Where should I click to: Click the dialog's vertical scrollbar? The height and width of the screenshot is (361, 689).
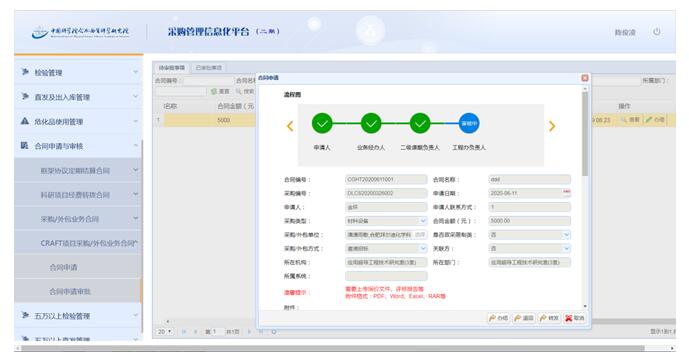585,134
